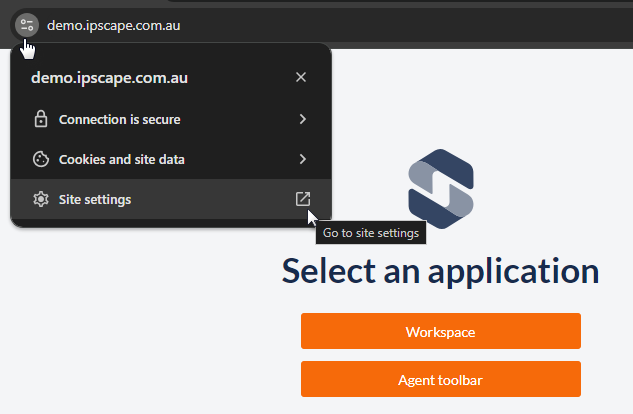
Task: Click the bold domain title in the popup
Action: click(110, 77)
